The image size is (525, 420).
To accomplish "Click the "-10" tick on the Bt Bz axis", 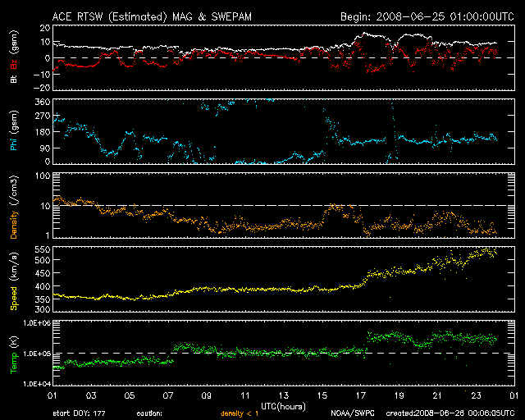I will pos(42,75).
